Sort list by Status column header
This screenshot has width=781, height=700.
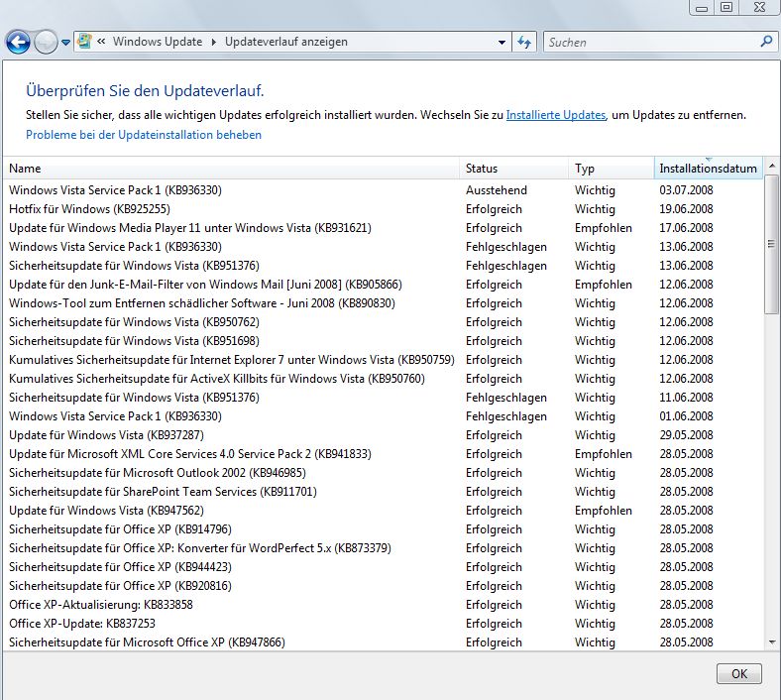514,169
